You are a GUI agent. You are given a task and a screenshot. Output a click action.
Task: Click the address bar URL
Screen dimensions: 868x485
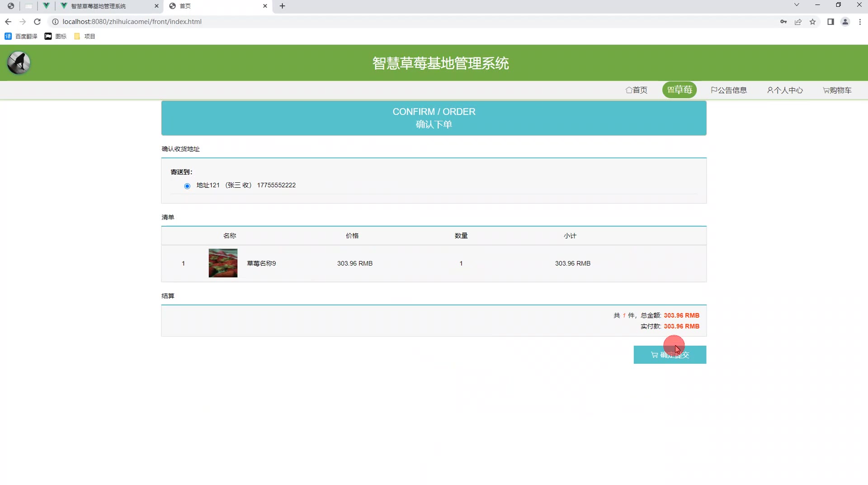coord(132,22)
